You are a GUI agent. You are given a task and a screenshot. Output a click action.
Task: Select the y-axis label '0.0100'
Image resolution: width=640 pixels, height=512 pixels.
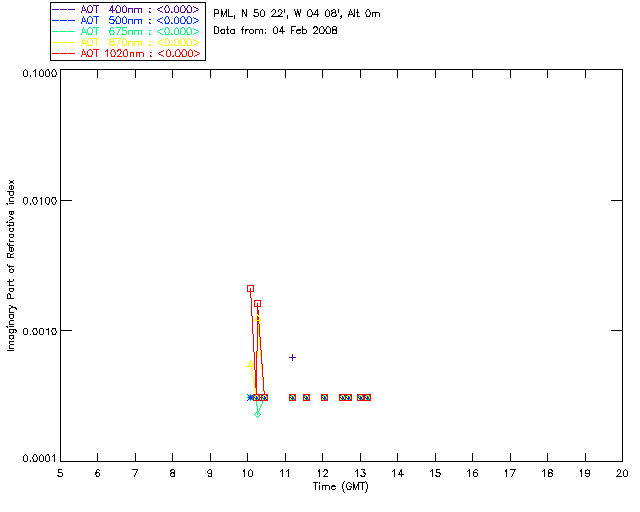39,201
